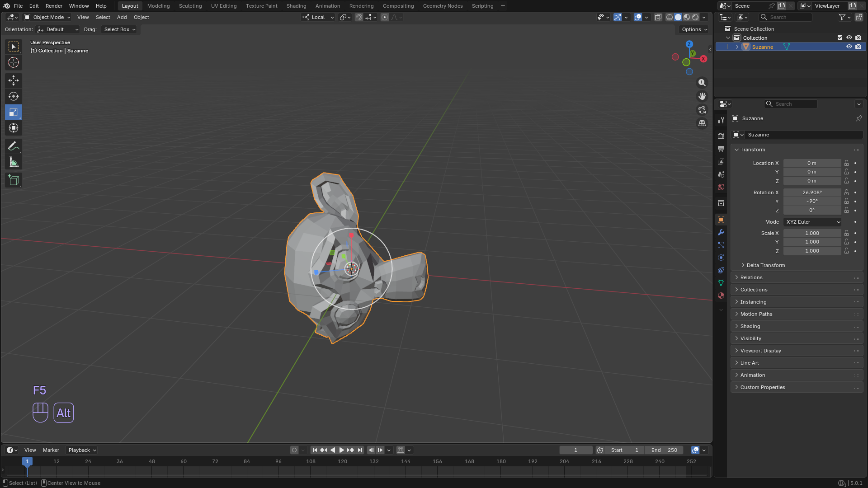Screen dimensions: 868x488
Task: Toggle lock on Location X
Action: point(846,163)
